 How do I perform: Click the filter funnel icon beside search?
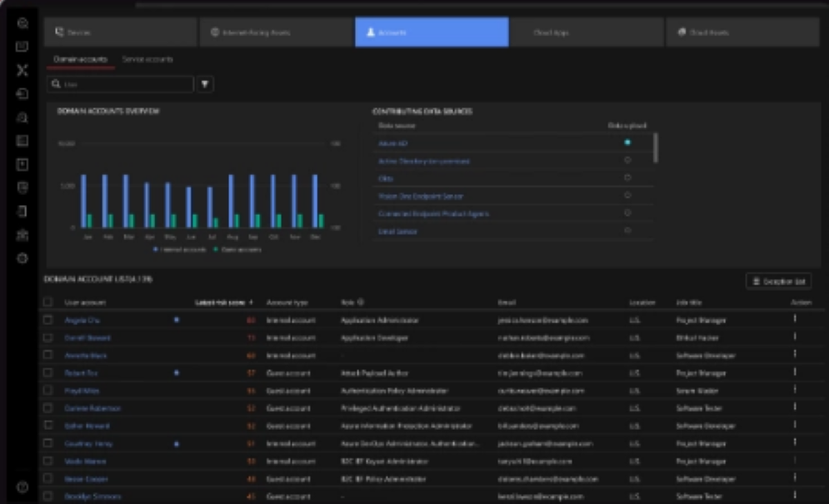[206, 84]
